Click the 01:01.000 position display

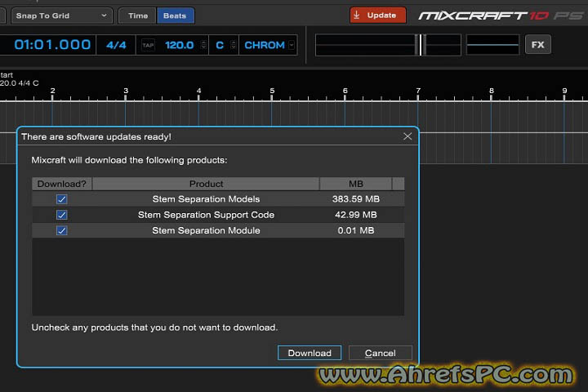tap(52, 45)
